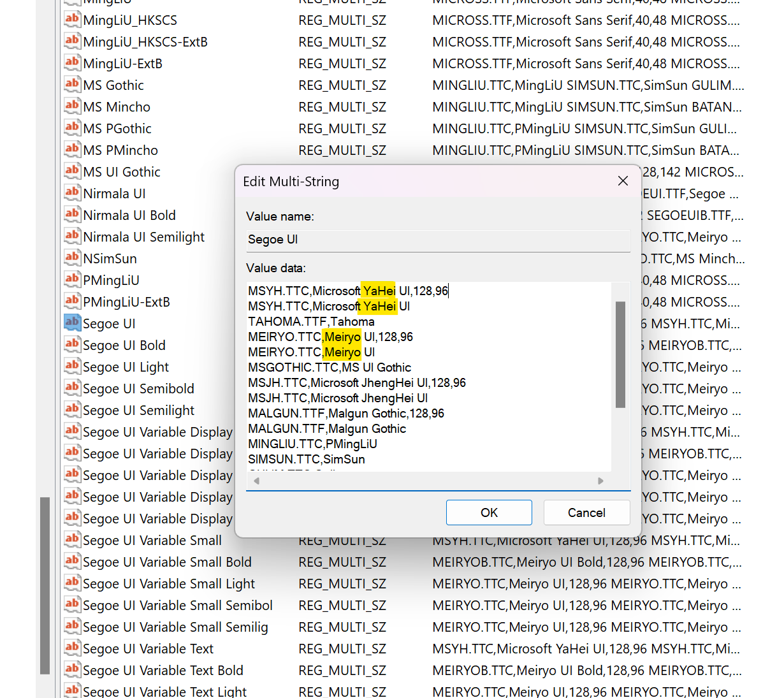
Task: Click the MS Mincho value data cell
Action: coord(586,107)
